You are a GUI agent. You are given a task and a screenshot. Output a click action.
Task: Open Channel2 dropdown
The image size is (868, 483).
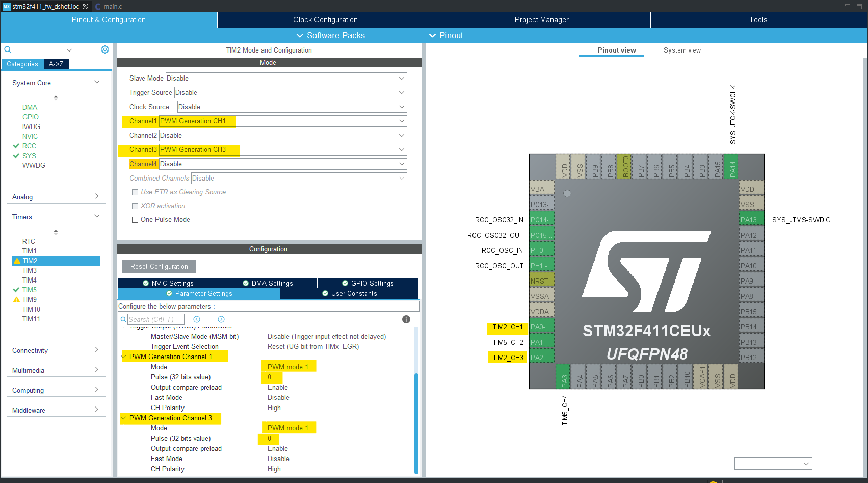click(283, 135)
